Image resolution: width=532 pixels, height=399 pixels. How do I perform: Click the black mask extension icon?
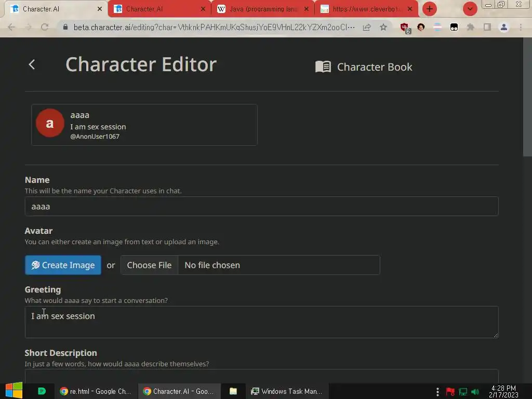[x=454, y=27]
